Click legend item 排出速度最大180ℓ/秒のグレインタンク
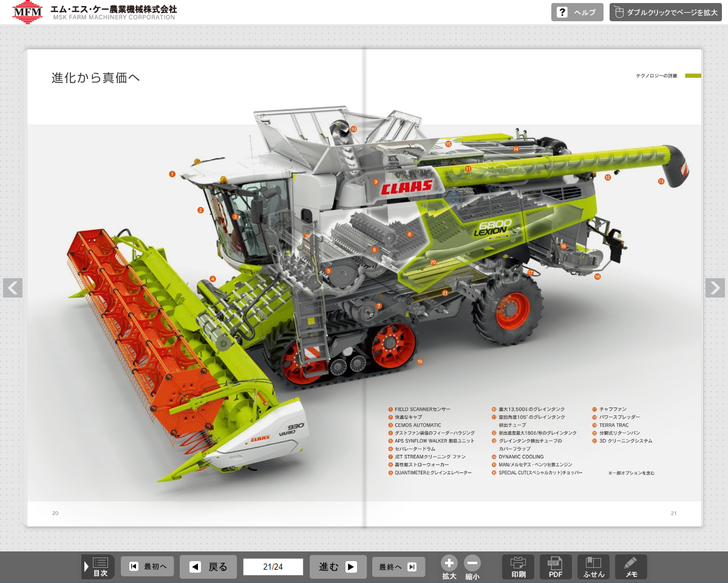 (534, 433)
